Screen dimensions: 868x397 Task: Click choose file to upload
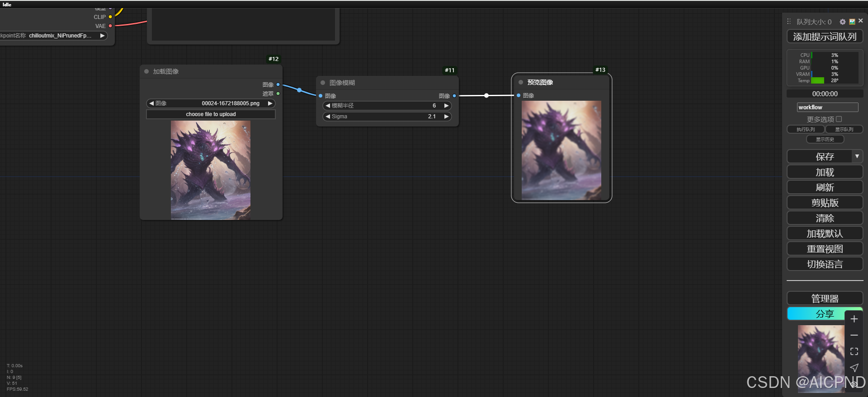(211, 114)
